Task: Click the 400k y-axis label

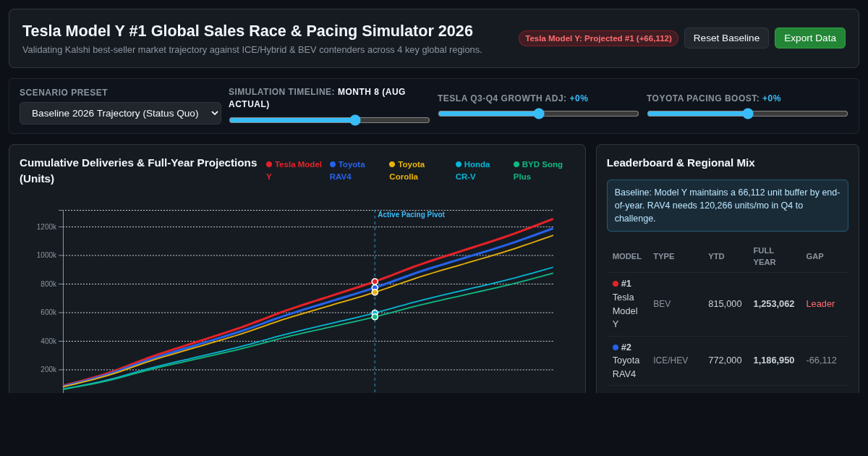Action: [48, 342]
